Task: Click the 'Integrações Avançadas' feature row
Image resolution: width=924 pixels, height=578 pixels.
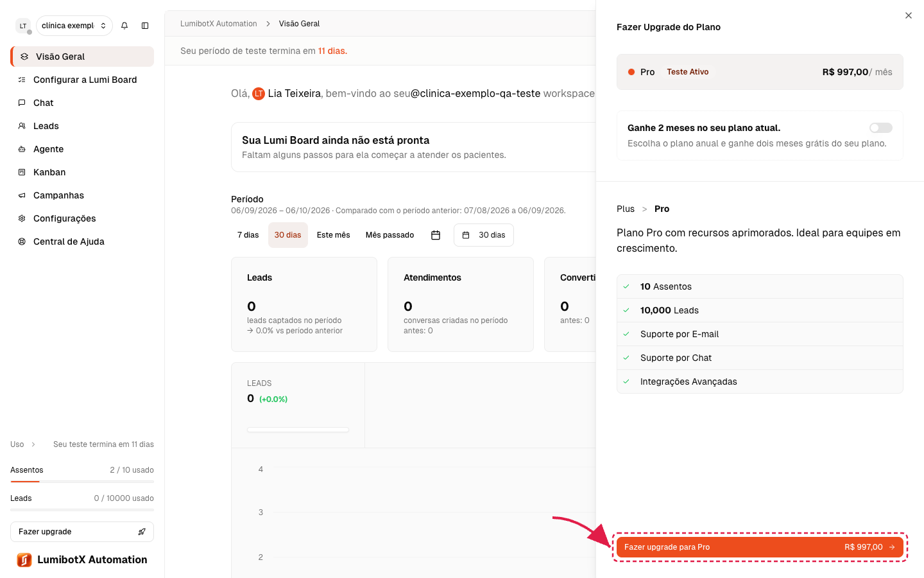Action: click(760, 381)
